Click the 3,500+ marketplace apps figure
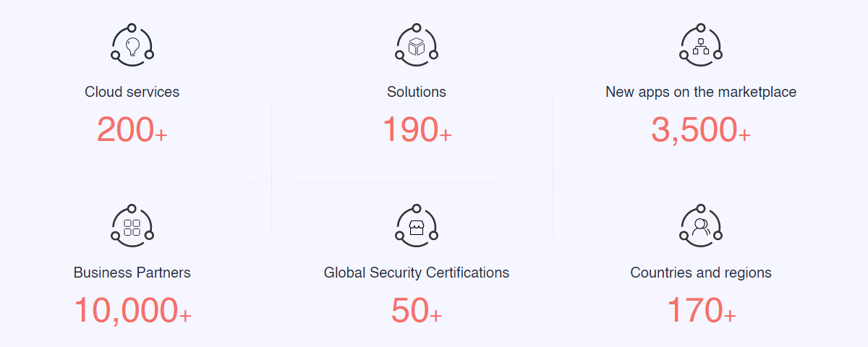 tap(701, 131)
